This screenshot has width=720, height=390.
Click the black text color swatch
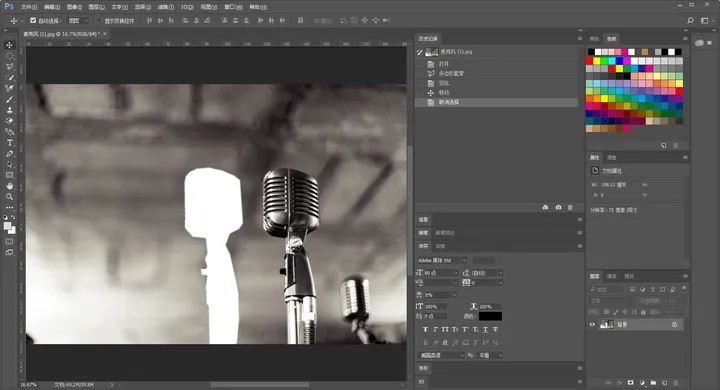(x=490, y=316)
